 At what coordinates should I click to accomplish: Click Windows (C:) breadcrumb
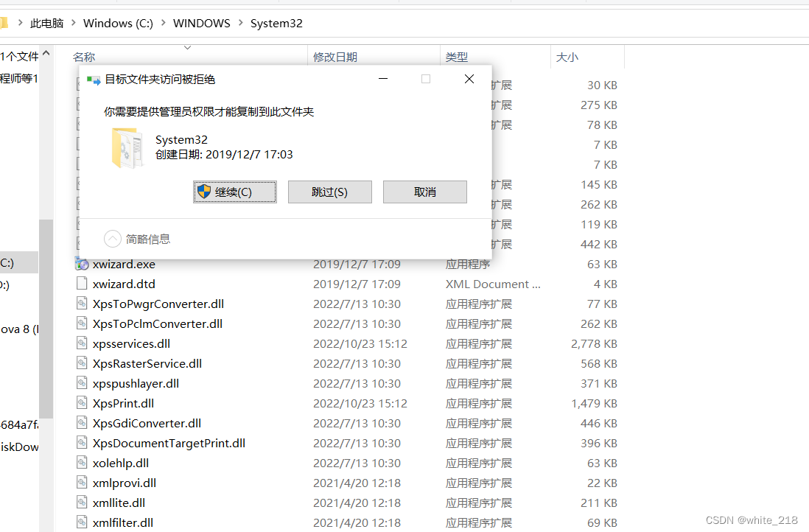pyautogui.click(x=118, y=24)
